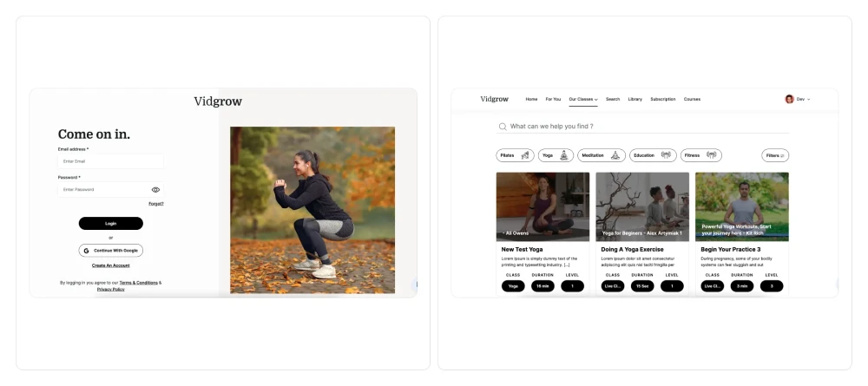
Task: Click the Live Cl... pill on Doing A Yoga Exercise
Action: [613, 286]
